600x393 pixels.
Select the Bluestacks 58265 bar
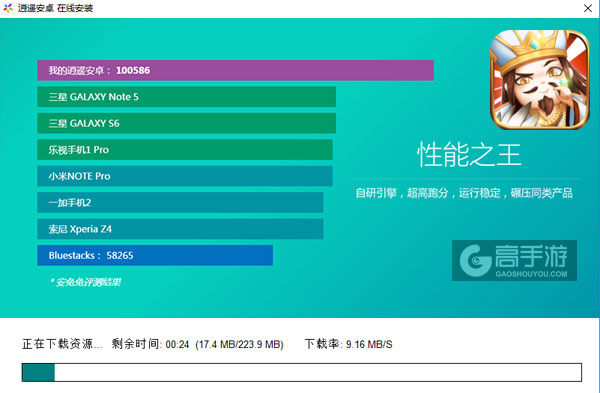coord(155,255)
